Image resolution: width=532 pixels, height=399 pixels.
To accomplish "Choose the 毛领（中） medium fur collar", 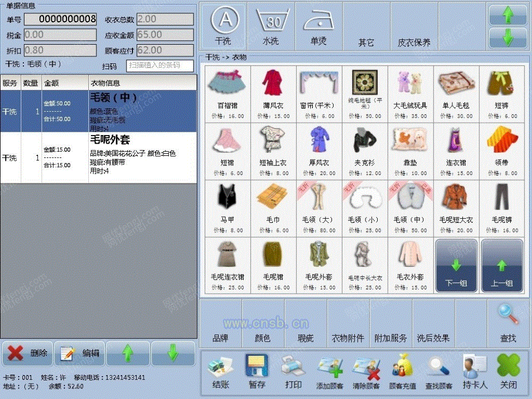I will click(411, 209).
